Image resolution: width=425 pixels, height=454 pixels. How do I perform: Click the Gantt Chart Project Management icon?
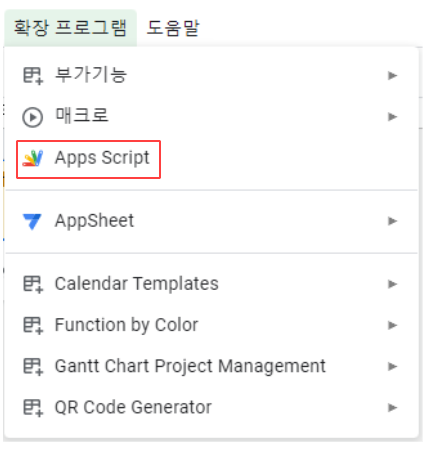33,367
